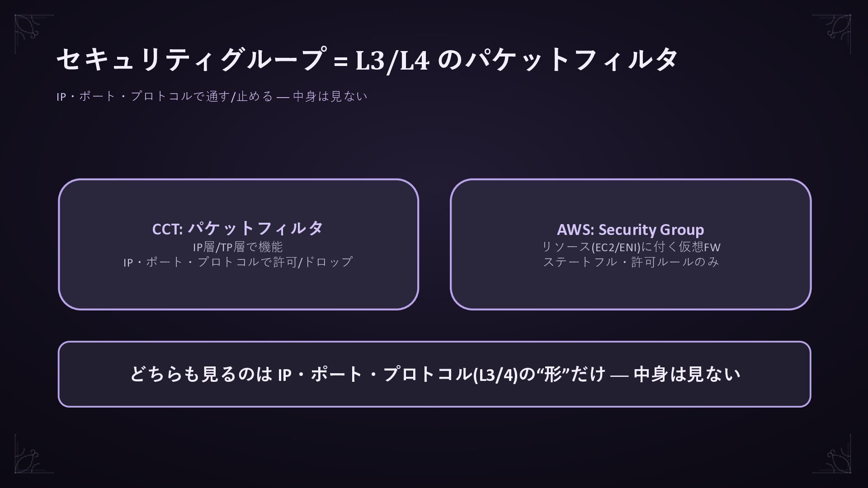The height and width of the screenshot is (488, 868).
Task: Select the right AWS card box
Action: (631, 244)
